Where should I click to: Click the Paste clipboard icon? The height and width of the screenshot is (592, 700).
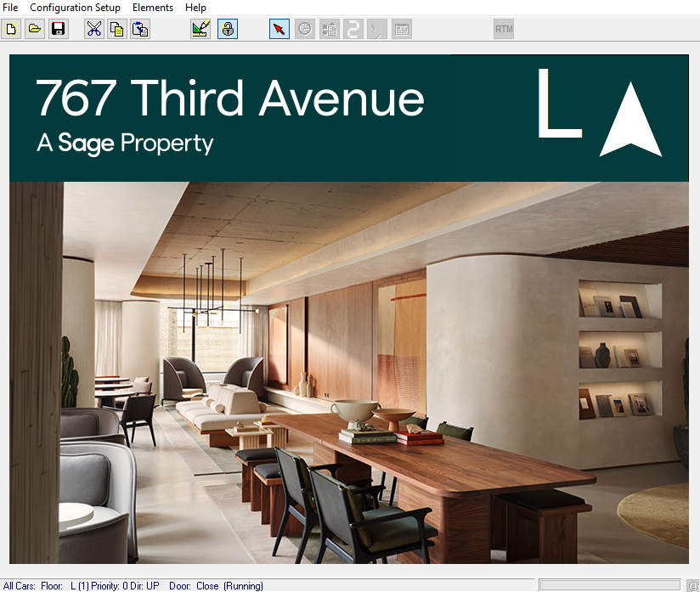(x=140, y=29)
